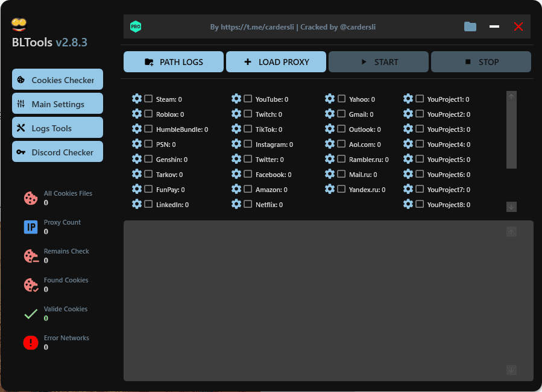Switch to the Logs Tools section
The width and height of the screenshot is (542, 392).
[57, 127]
